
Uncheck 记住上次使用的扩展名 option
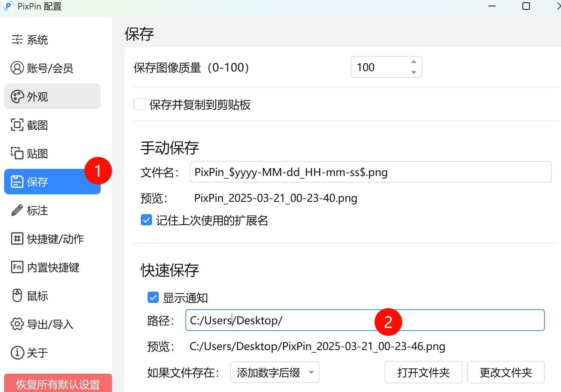click(146, 220)
